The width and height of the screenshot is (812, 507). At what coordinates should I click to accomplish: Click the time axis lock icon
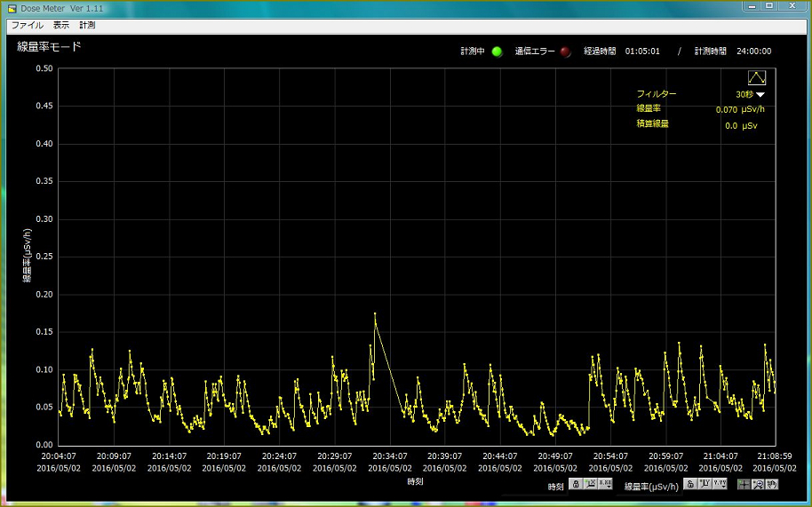tap(575, 485)
